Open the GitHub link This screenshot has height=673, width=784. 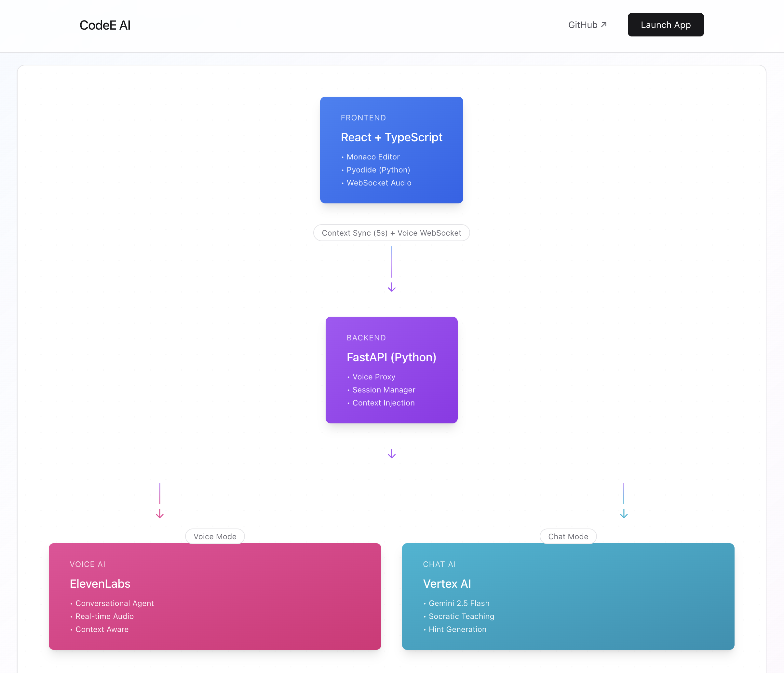583,25
